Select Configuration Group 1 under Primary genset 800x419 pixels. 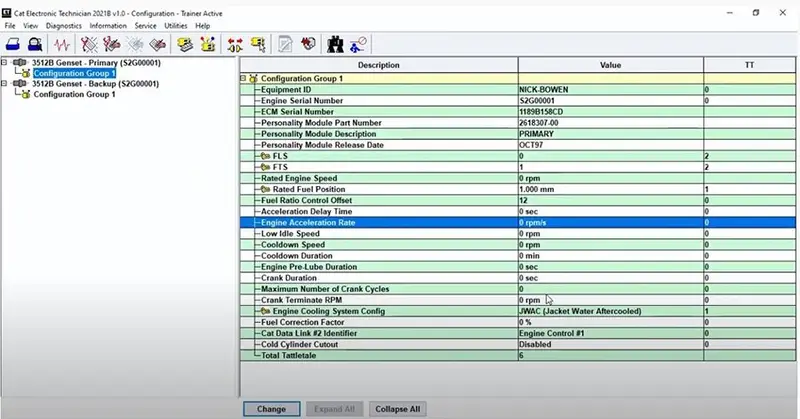pyautogui.click(x=74, y=73)
